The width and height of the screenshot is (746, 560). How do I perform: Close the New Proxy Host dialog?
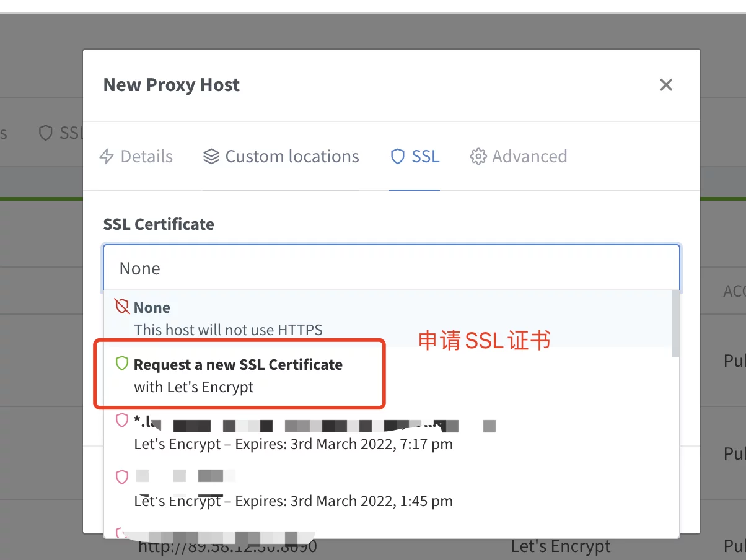(666, 85)
